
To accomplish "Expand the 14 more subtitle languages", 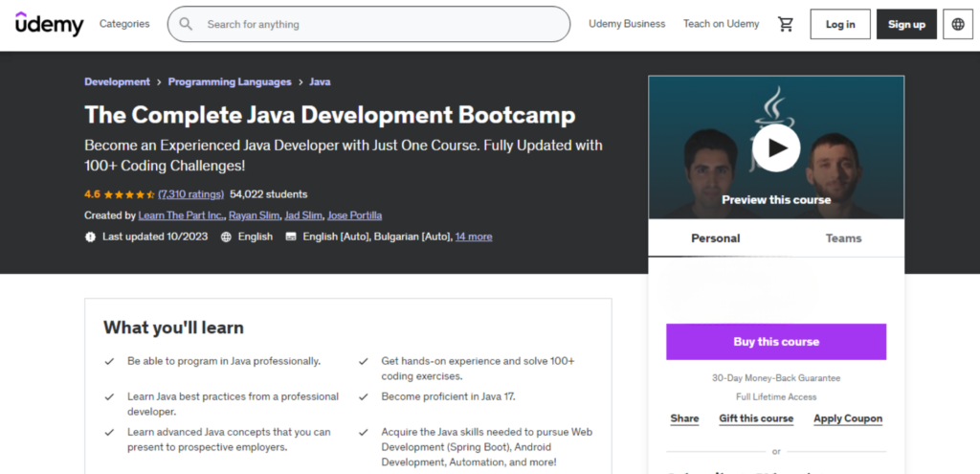I will click(473, 237).
